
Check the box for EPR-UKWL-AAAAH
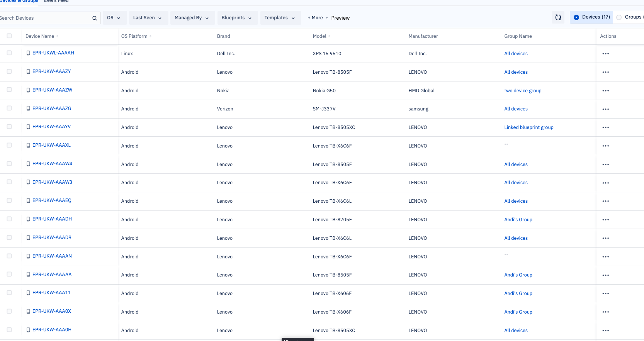point(9,53)
